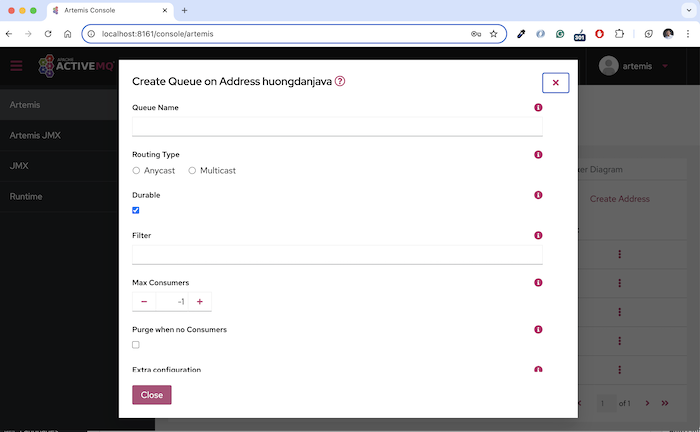
Task: Open Chrome three-dot menu
Action: (x=688, y=34)
